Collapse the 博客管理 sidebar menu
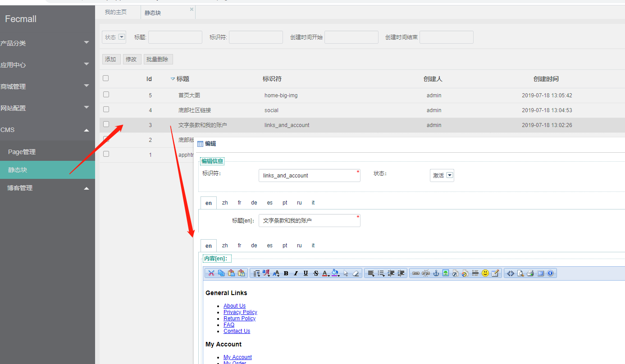 [x=47, y=188]
